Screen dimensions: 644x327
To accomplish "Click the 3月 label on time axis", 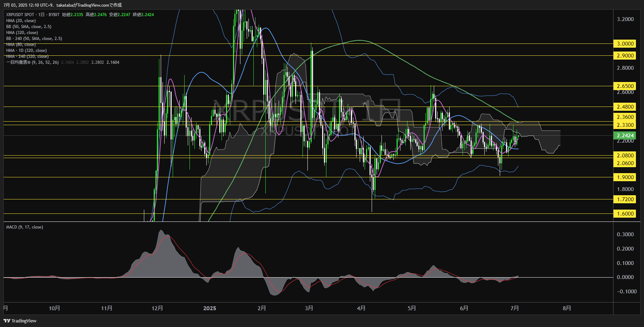I will coord(309,308).
